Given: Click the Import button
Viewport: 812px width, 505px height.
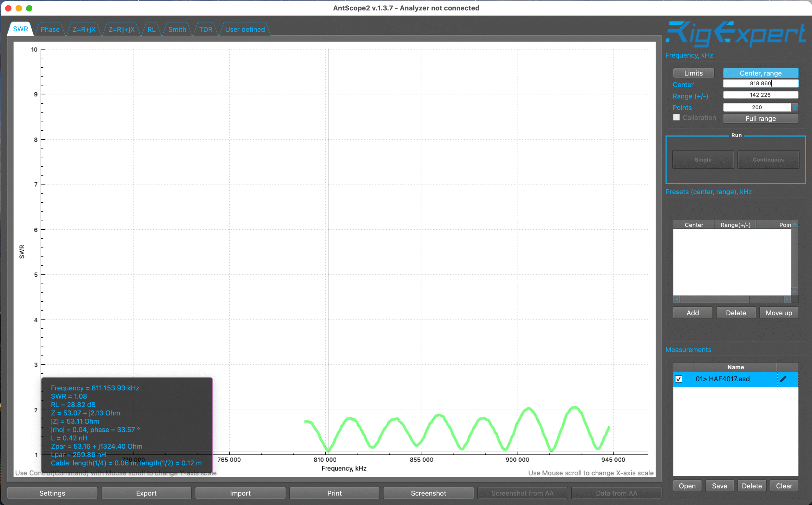Looking at the screenshot, I should pos(240,493).
